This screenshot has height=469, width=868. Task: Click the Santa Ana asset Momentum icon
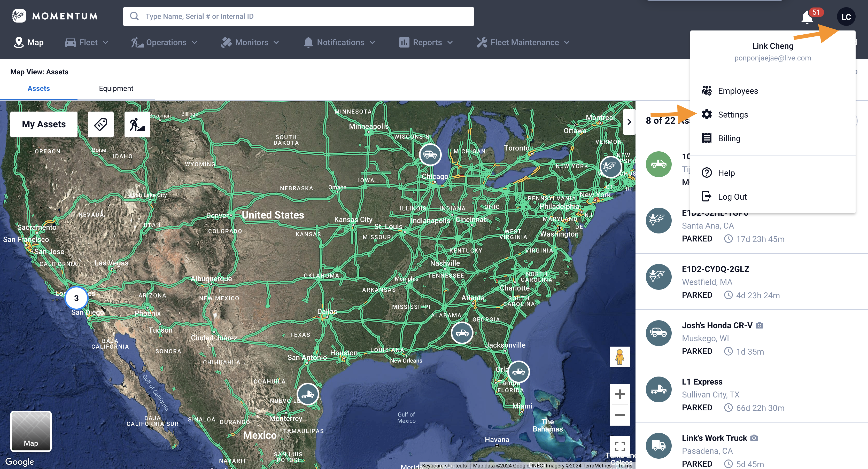(658, 220)
